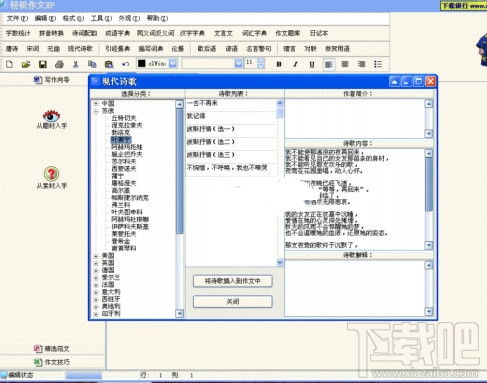This screenshot has width=487, height=383.
Task: Open the 写作向导 sidebar panel
Action: click(52, 80)
